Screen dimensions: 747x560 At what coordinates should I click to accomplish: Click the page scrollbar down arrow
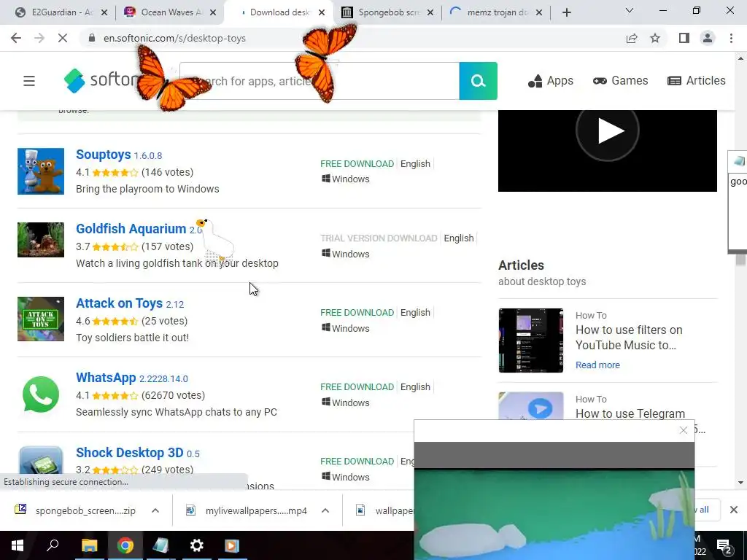click(741, 483)
